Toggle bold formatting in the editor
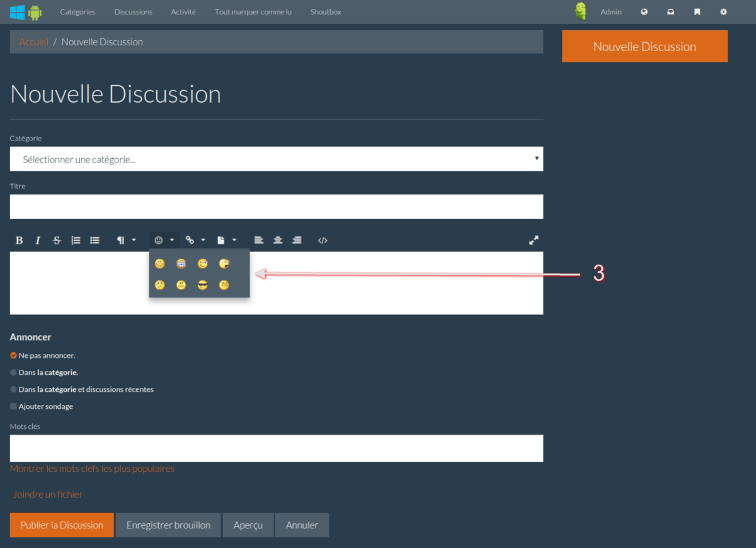This screenshot has width=756, height=548. tap(19, 240)
